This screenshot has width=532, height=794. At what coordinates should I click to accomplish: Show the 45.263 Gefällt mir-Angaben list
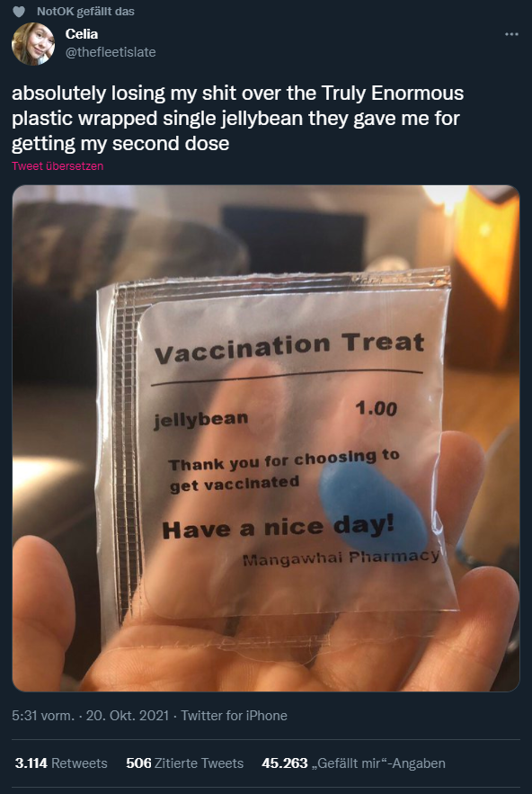click(353, 763)
